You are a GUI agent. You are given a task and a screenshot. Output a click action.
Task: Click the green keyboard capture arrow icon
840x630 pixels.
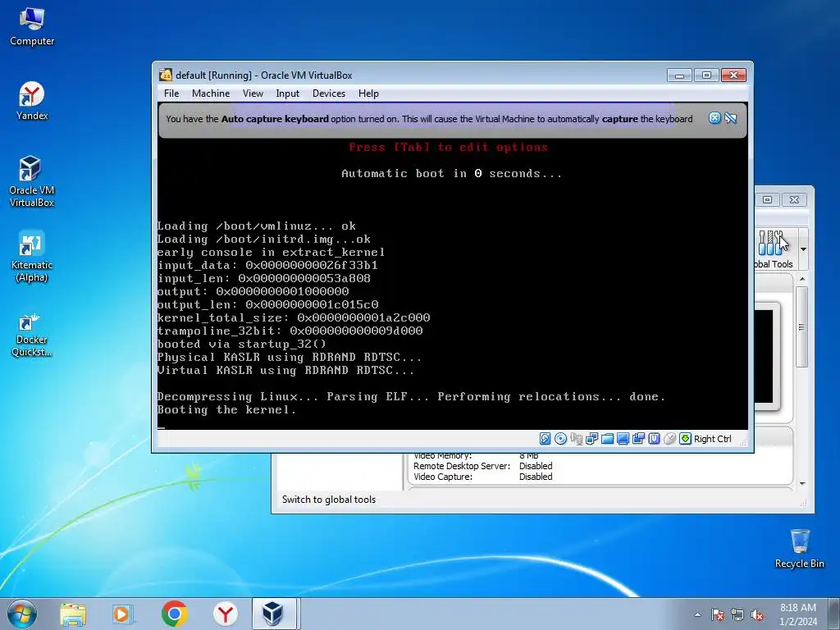pyautogui.click(x=685, y=439)
